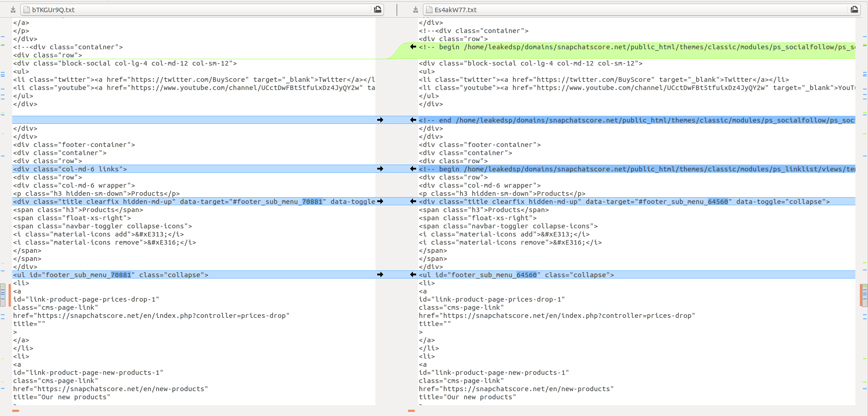Choose a different file for bTKGUr9Q.txt selector
Screen dimensions: 868x416
pos(202,9)
